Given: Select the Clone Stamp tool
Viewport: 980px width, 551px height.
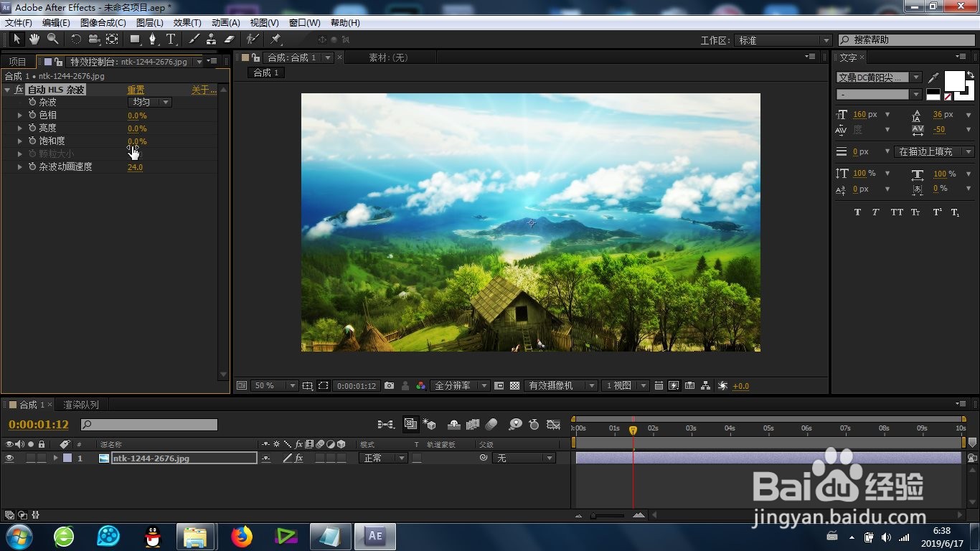Looking at the screenshot, I should point(212,39).
